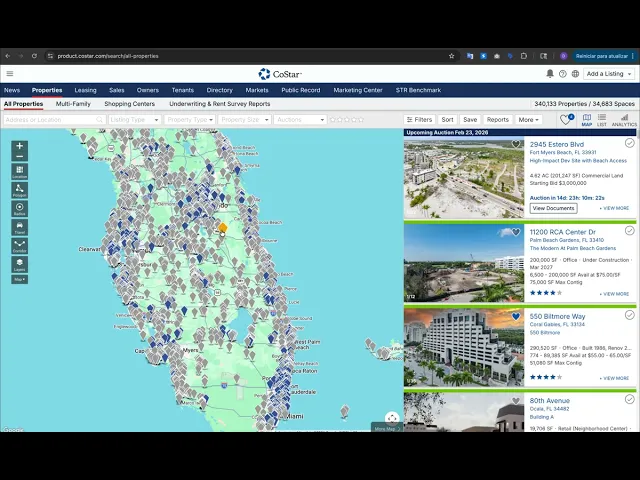Image resolution: width=640 pixels, height=480 pixels.
Task: Select the 550 Biltmore Way checkmark circle
Action: [x=629, y=315]
